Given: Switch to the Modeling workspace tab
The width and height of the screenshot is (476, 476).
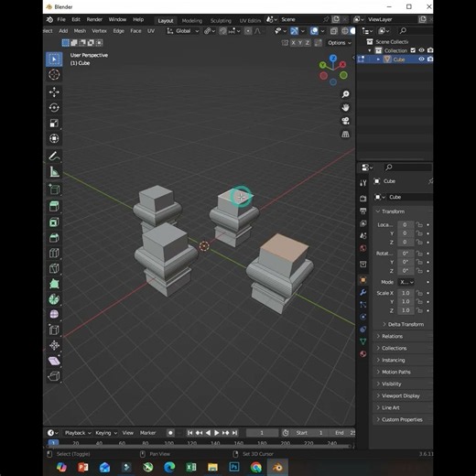Looking at the screenshot, I should (x=192, y=21).
